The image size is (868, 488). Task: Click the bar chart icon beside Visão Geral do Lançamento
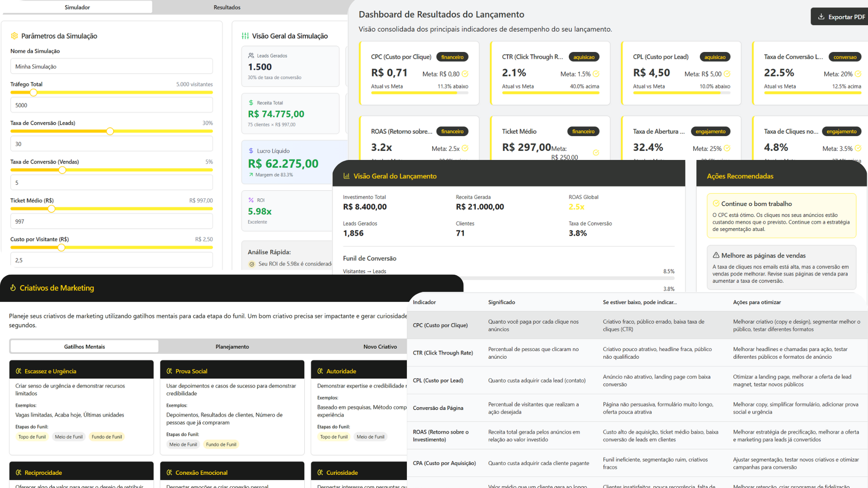(x=347, y=176)
